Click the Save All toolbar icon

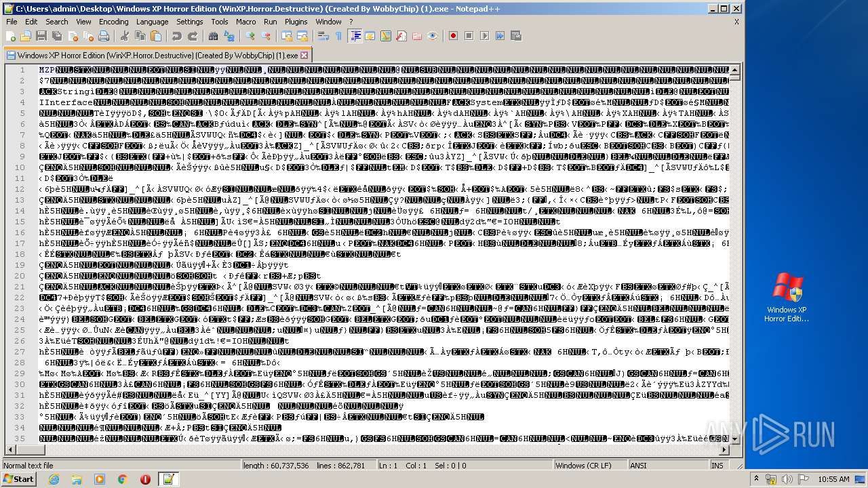point(56,36)
